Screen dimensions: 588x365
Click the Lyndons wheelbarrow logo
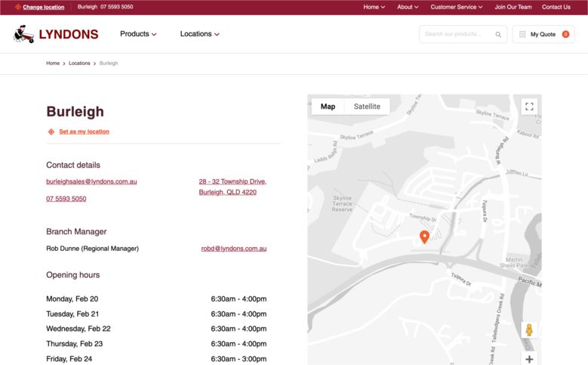(x=23, y=34)
